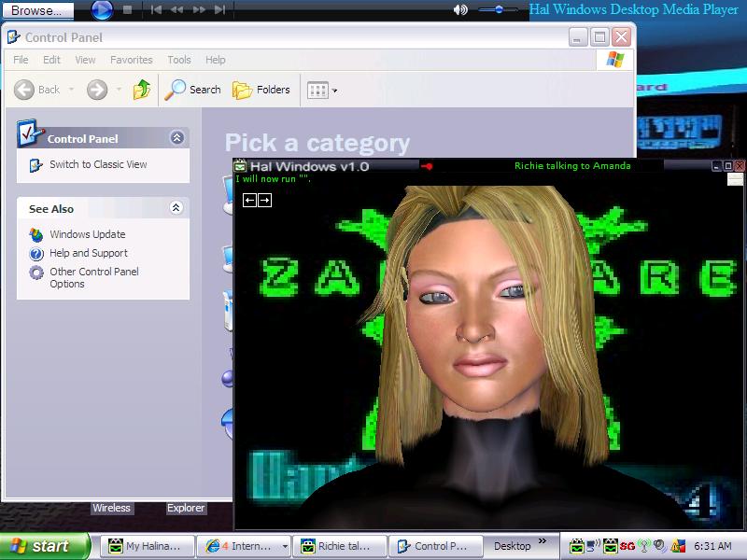This screenshot has height=560, width=747.
Task: Click the 'I will now run' status text
Action: tap(273, 179)
